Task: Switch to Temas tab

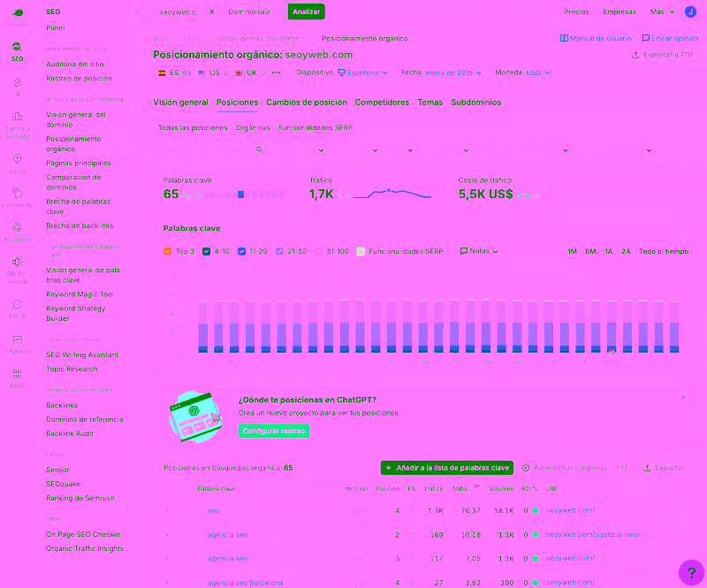Action: 430,103
